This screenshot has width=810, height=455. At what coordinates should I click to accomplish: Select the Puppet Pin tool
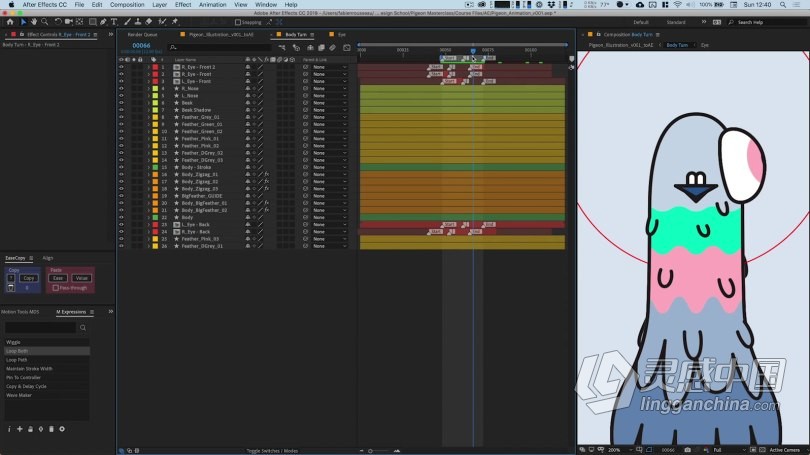(175, 22)
